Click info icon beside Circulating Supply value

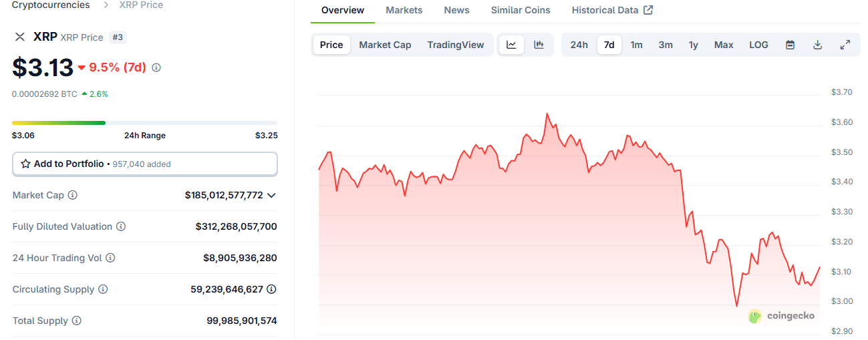(x=271, y=289)
